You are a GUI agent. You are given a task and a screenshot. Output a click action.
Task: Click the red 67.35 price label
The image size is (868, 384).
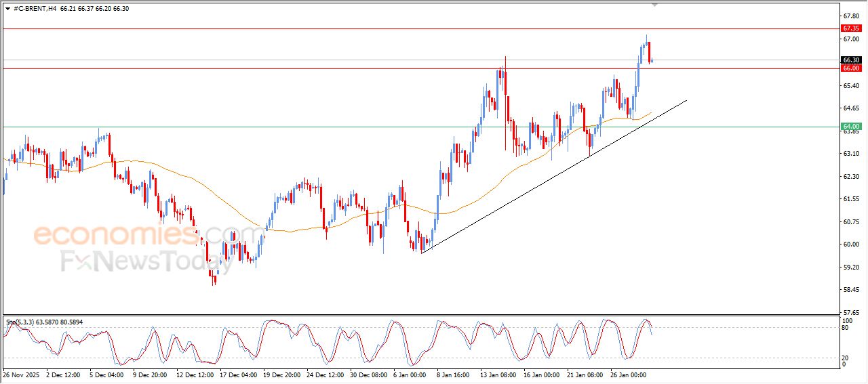[850, 28]
